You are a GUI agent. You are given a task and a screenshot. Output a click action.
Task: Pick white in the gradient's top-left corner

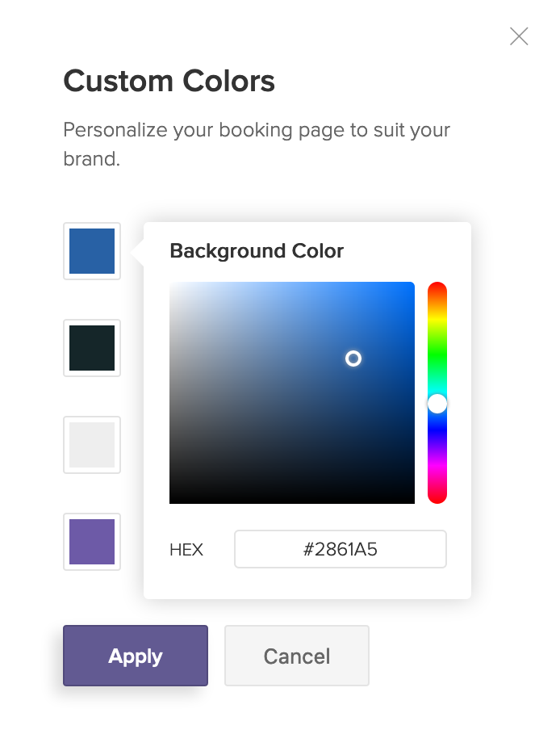[172, 284]
